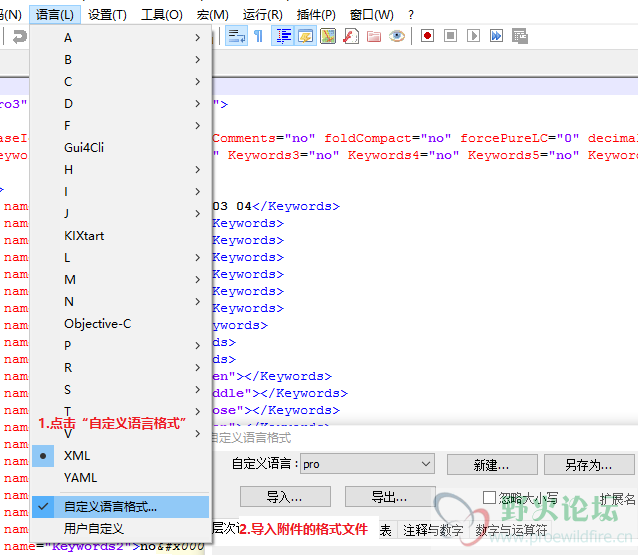Toggle the word wrap toolbar icon
This screenshot has height=555, width=642.
[236, 36]
